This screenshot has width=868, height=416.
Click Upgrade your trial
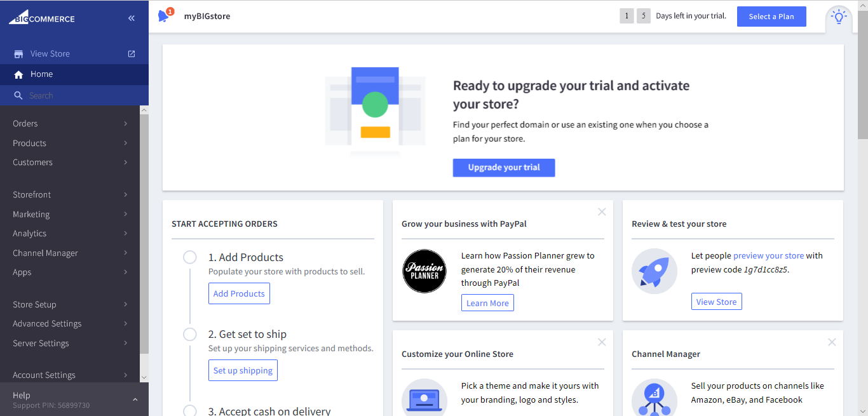503,167
